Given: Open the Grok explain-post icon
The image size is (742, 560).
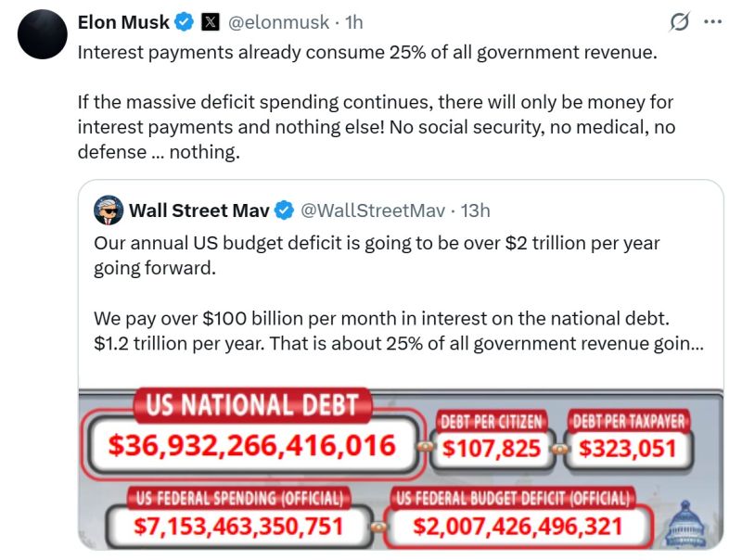Looking at the screenshot, I should pyautogui.click(x=679, y=22).
